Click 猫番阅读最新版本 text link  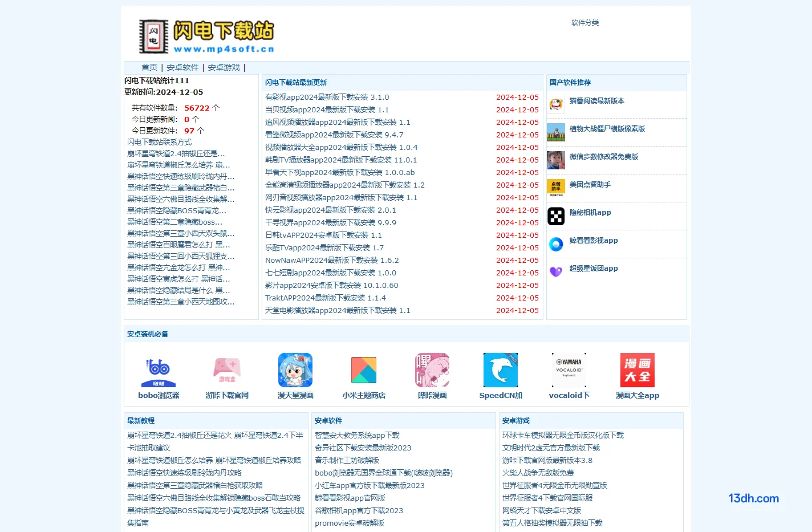point(597,101)
